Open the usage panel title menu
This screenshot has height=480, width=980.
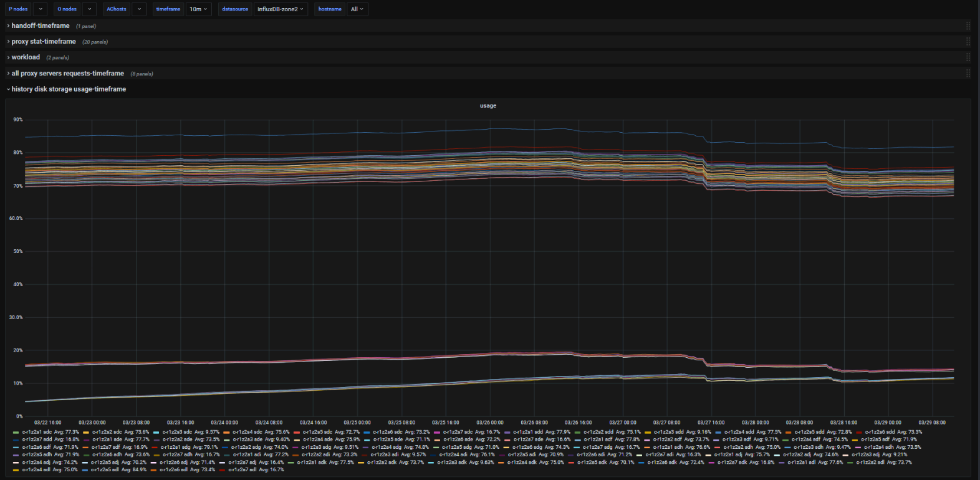[x=488, y=106]
